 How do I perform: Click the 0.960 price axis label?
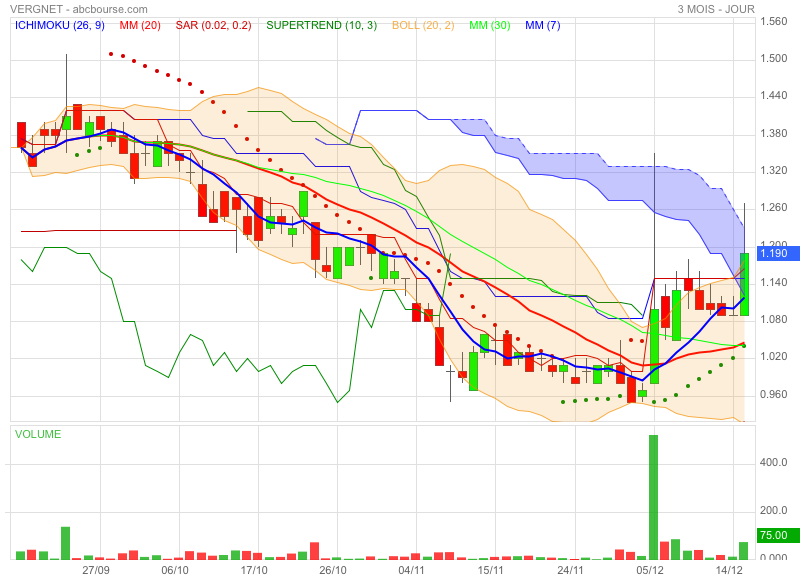[773, 394]
